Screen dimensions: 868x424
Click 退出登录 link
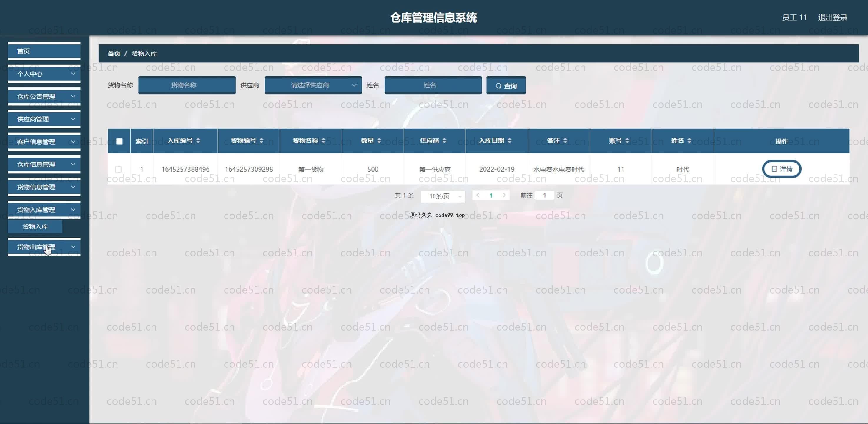(833, 18)
